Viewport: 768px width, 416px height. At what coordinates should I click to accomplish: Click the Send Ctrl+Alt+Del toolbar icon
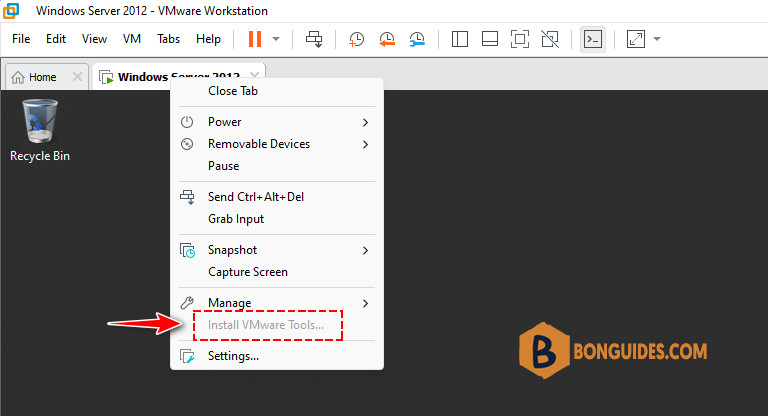tap(314, 39)
